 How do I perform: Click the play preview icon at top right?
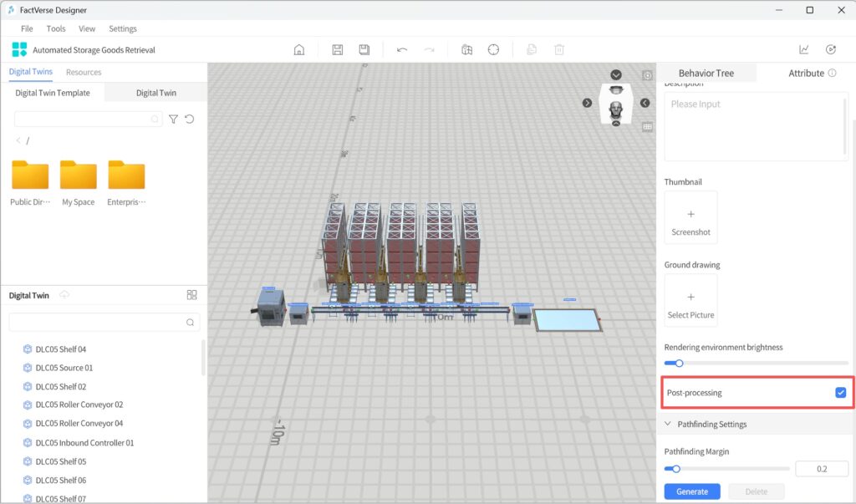(x=831, y=49)
